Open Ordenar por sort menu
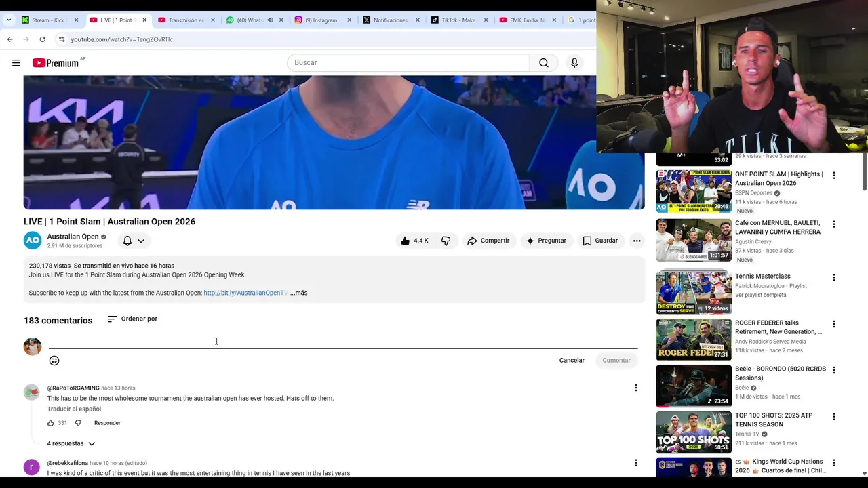 pyautogui.click(x=133, y=319)
